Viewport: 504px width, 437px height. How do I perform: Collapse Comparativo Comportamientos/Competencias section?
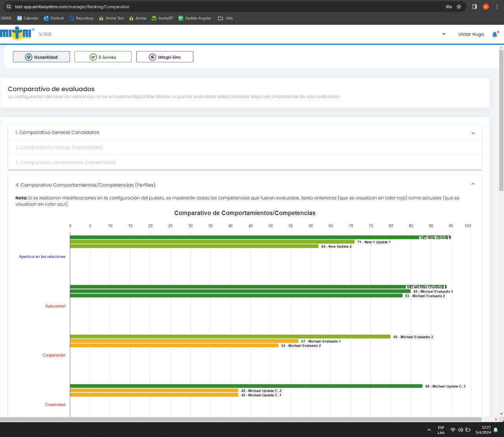473,184
